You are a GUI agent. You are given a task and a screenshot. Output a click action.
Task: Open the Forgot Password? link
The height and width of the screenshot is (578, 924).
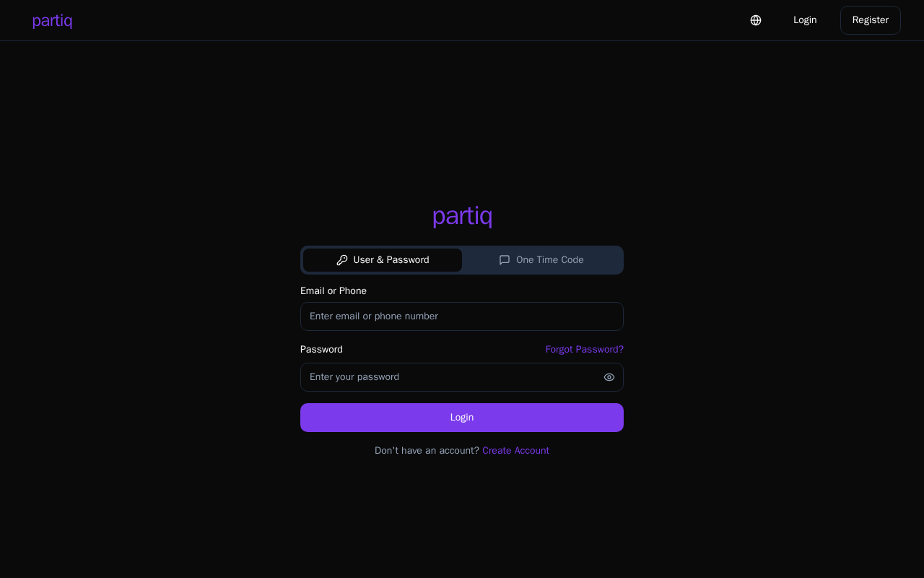585,350
